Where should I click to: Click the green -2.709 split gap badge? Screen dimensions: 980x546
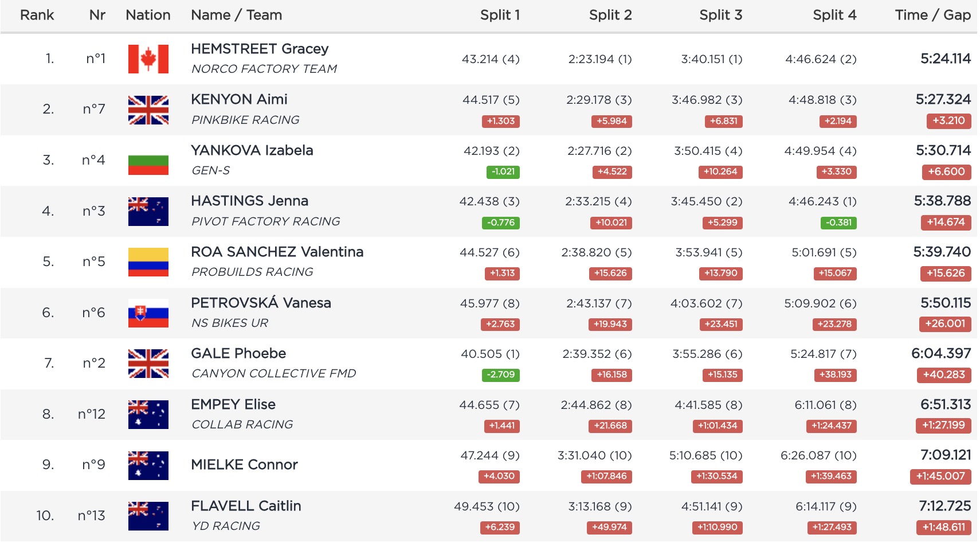(x=500, y=375)
